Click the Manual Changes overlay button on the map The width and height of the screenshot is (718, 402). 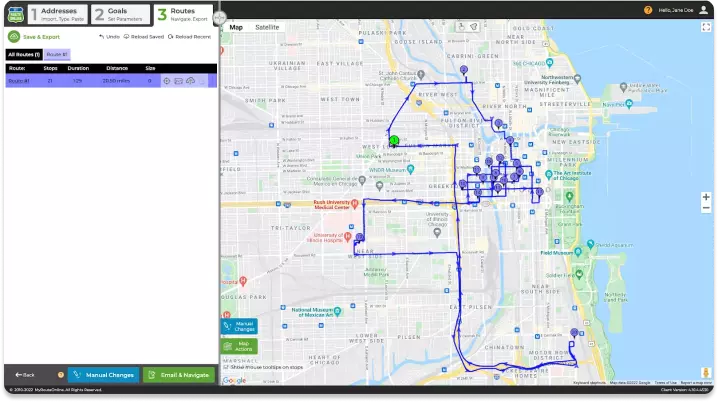tap(239, 326)
